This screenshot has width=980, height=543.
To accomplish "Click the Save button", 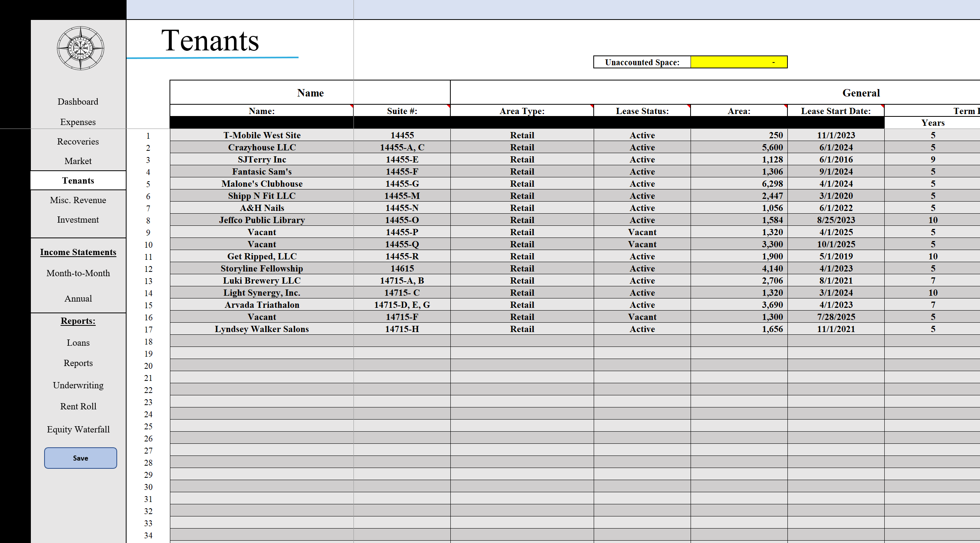I will click(x=80, y=458).
